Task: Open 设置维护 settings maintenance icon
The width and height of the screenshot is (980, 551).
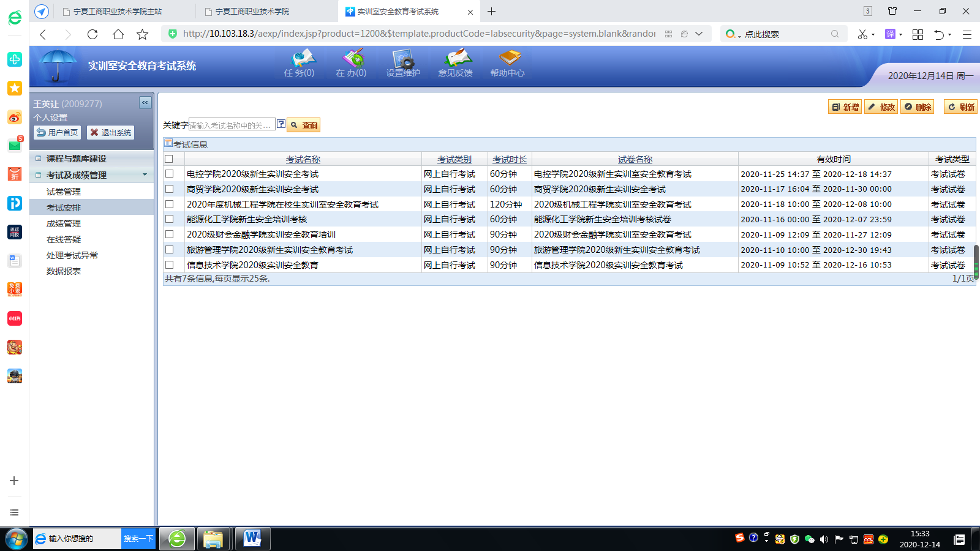Action: tap(403, 63)
